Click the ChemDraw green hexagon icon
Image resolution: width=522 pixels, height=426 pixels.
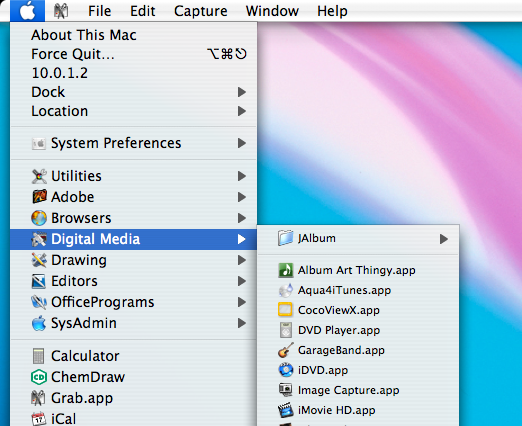[x=39, y=377]
